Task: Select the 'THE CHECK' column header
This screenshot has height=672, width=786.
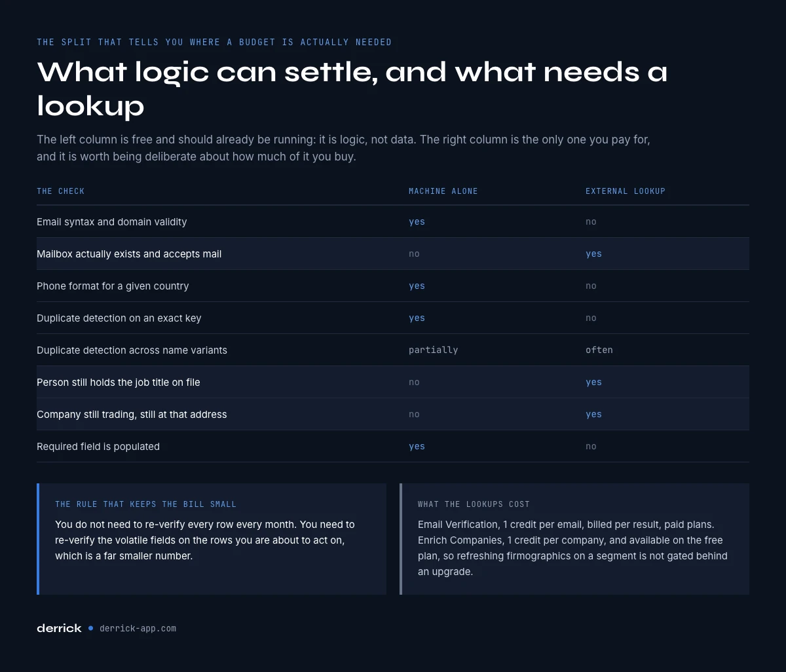Action: [60, 191]
